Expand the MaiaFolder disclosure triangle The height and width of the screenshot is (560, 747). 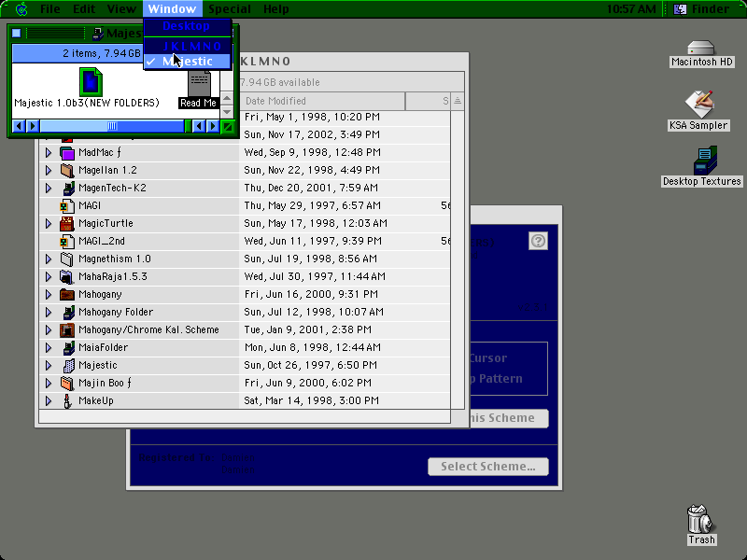[49, 347]
